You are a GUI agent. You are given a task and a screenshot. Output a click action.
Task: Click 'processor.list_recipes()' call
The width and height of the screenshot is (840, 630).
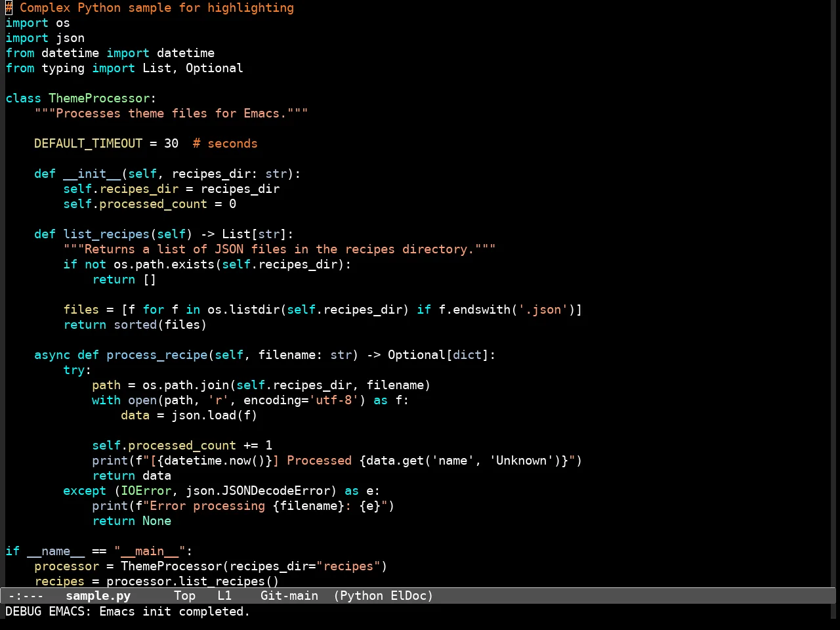[x=193, y=581]
